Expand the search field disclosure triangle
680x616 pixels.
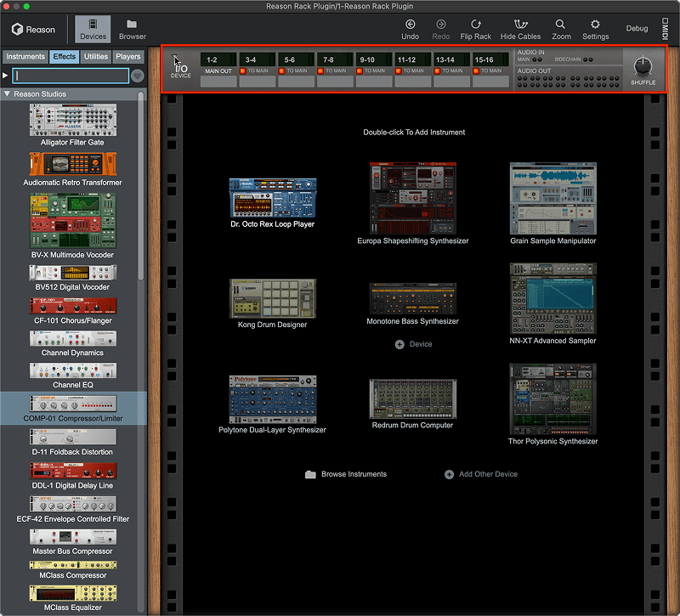5,76
